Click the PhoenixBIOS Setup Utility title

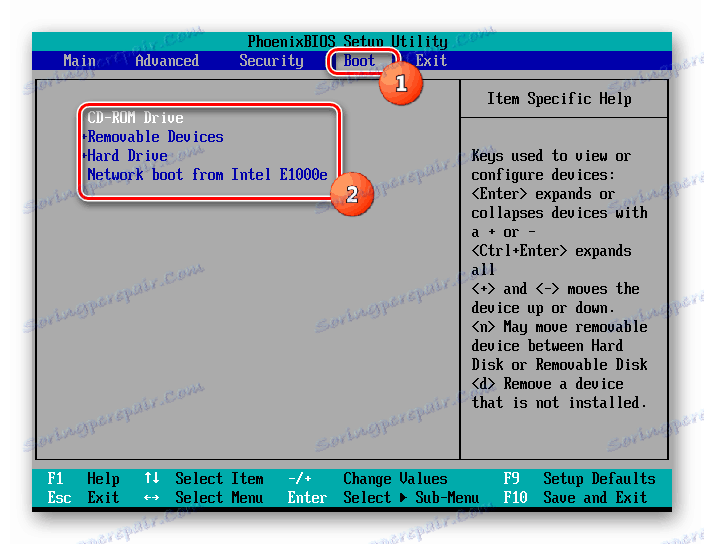(x=348, y=41)
